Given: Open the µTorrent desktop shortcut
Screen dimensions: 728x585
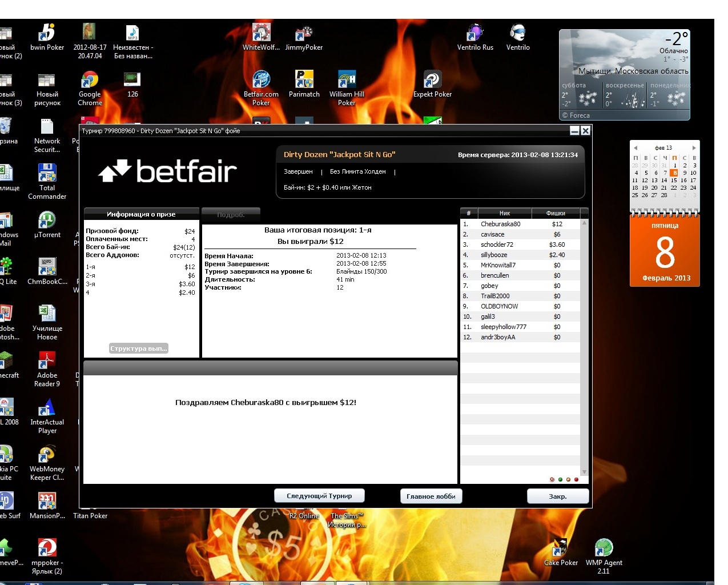Looking at the screenshot, I should click(47, 221).
